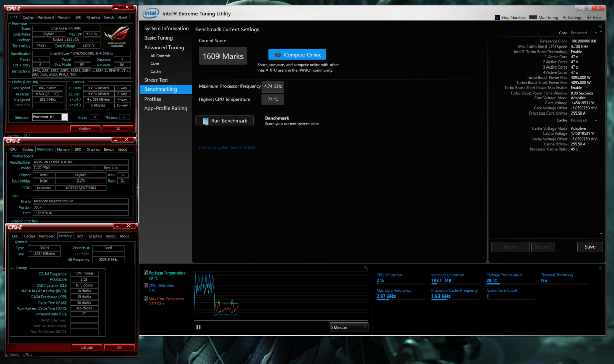
Task: Select the Processor Cache Ratio 45 x value
Action: pyautogui.click(x=575, y=149)
